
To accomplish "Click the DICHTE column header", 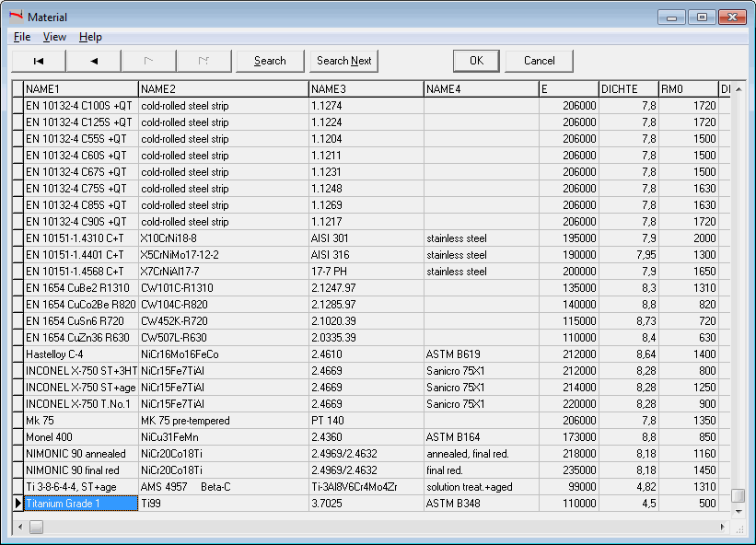I will tap(627, 89).
